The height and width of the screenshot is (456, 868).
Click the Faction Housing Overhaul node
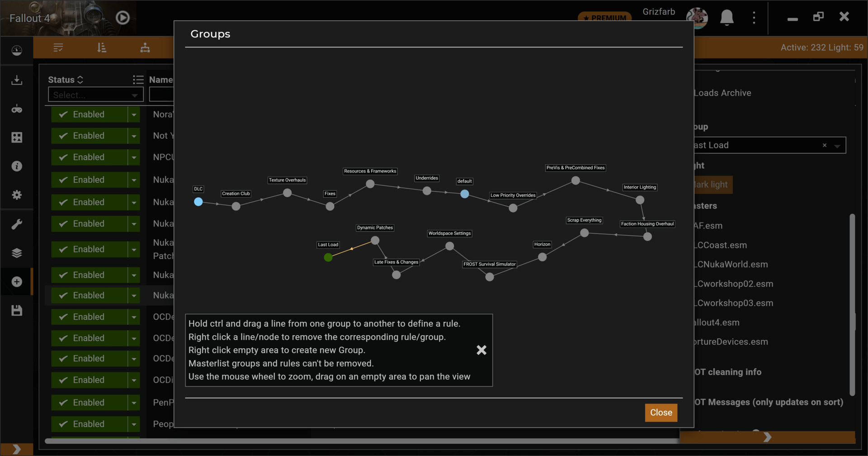point(647,237)
